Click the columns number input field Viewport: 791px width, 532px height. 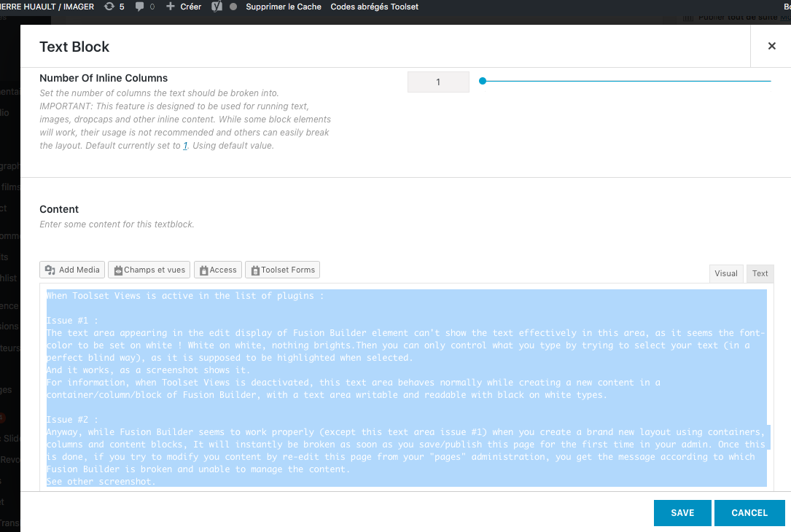click(438, 82)
